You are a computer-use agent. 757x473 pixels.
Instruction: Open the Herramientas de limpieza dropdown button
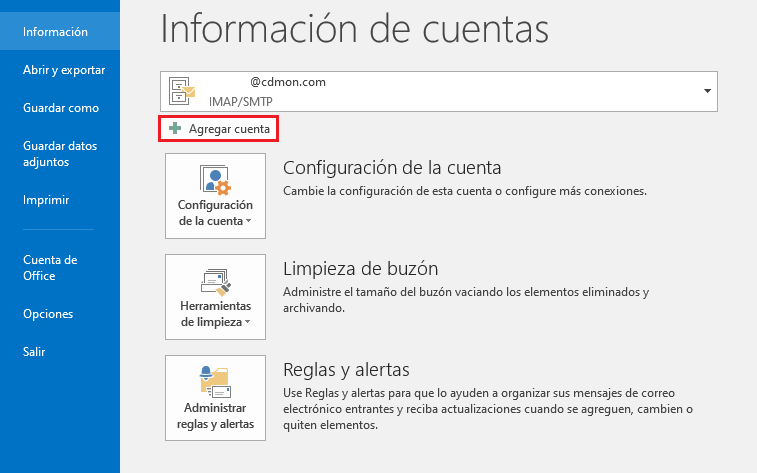(215, 314)
